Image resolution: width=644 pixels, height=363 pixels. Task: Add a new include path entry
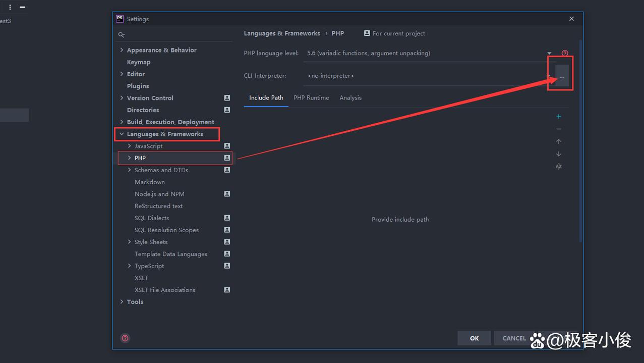558,116
